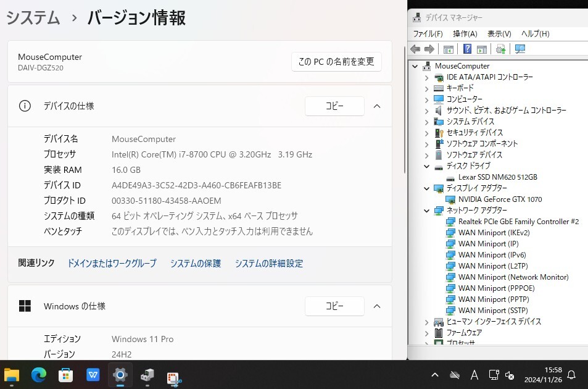Select Lexar SSD NM620 512GB disk
Viewport: 588px width, 389px height.
click(498, 177)
